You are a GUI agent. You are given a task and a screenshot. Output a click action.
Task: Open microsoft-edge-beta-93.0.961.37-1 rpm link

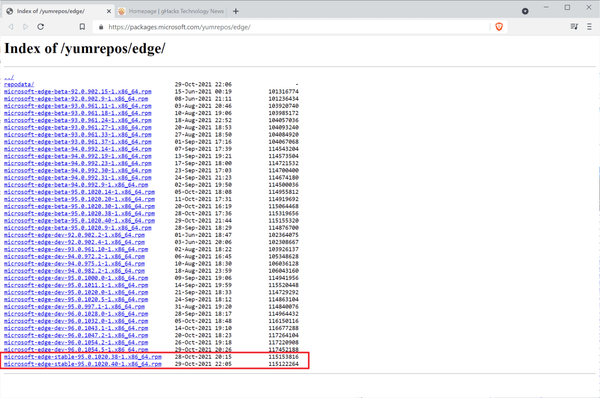(x=78, y=142)
